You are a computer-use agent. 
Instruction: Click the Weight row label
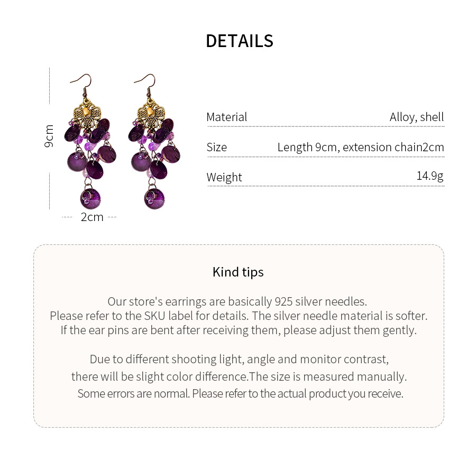224,177
